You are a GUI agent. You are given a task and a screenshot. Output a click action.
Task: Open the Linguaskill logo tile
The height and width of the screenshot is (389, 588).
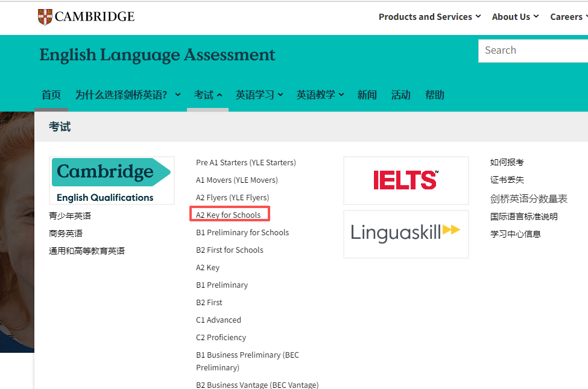(405, 234)
